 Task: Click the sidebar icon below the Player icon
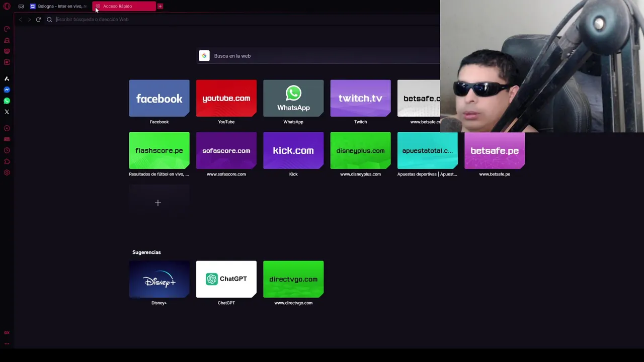tap(7, 139)
